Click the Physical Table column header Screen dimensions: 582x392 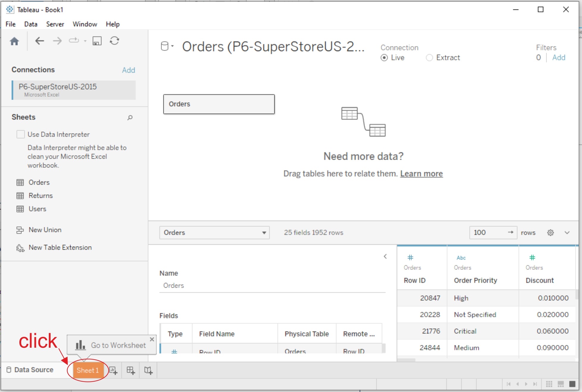tap(307, 334)
